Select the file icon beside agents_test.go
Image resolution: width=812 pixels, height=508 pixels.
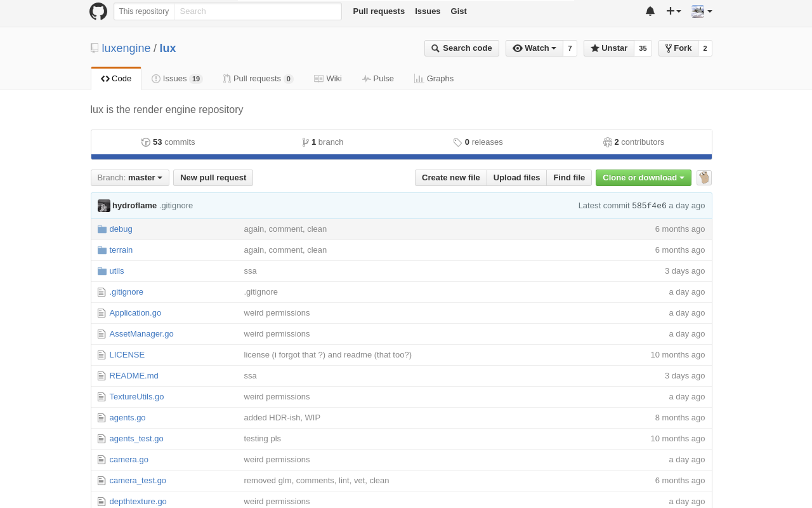pyautogui.click(x=101, y=439)
